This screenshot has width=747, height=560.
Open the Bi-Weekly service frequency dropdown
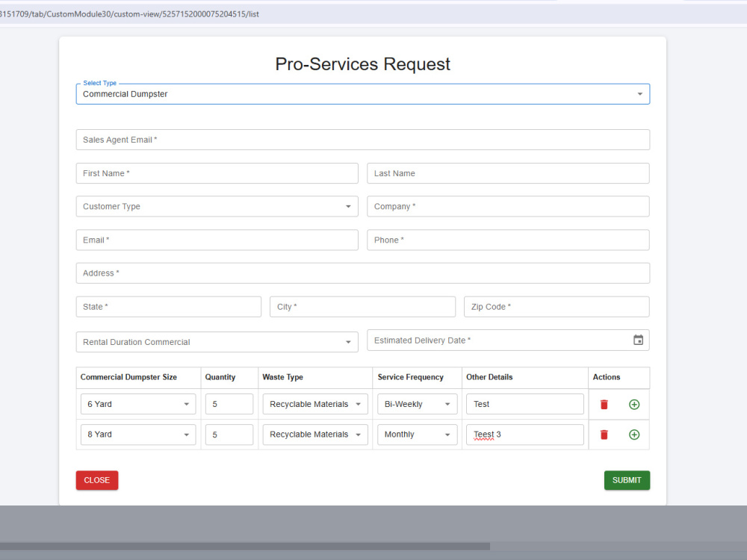coord(418,404)
